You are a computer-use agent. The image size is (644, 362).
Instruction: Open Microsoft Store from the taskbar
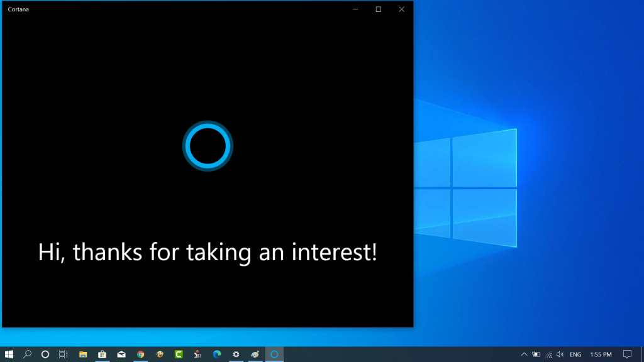coord(103,354)
